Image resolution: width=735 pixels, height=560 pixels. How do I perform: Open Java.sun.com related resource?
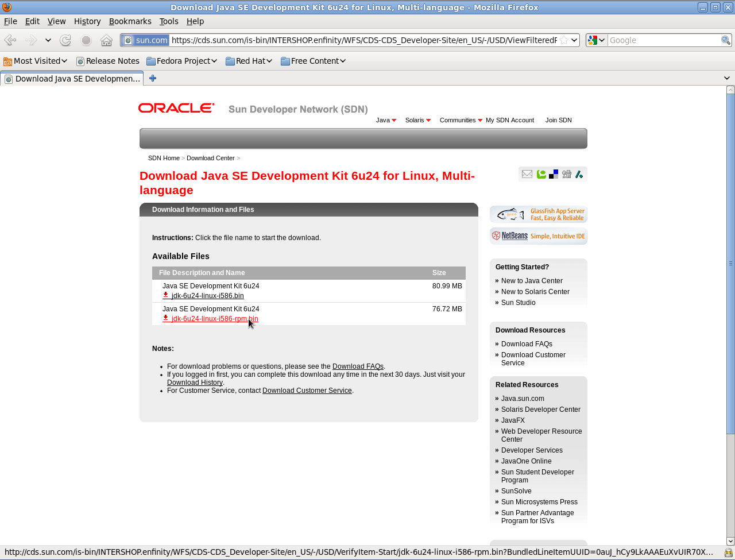[523, 399]
